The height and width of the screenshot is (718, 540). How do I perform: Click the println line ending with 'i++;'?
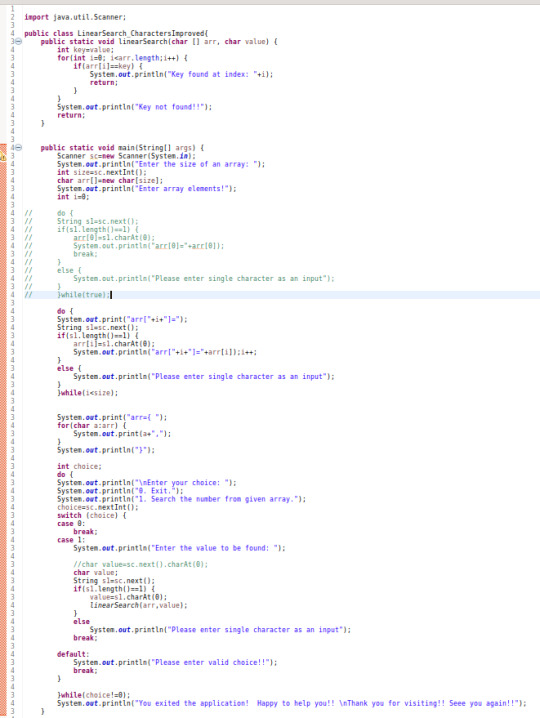165,352
